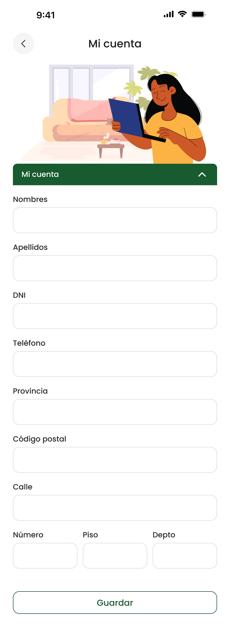Click the battery status icon
230x644 pixels.
pyautogui.click(x=198, y=14)
